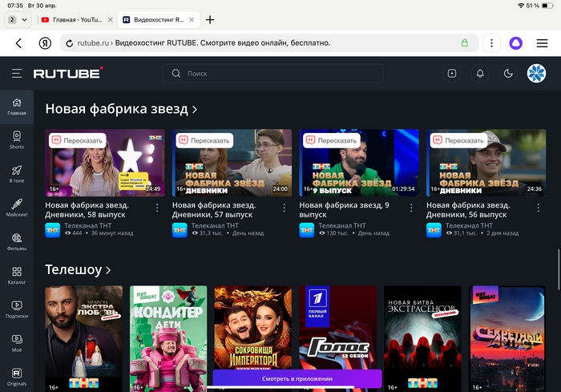Screen dimensions: 561x392
Task: Open a new browser tab with plus
Action: click(210, 19)
